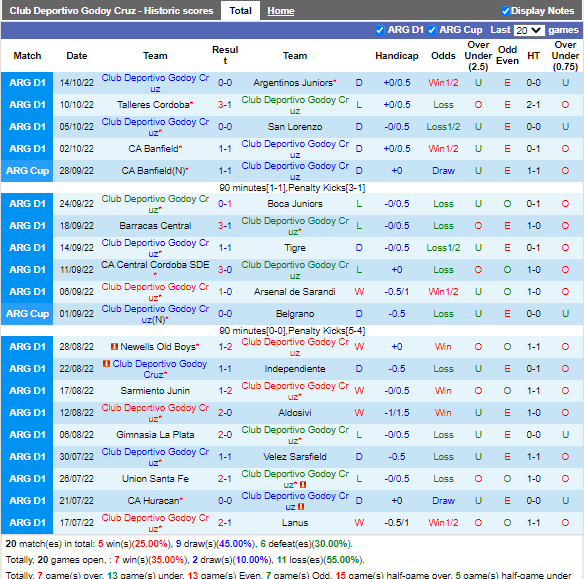Click the 2-1 score against Lanus
Screen dimensions: 584x579
pos(225,522)
